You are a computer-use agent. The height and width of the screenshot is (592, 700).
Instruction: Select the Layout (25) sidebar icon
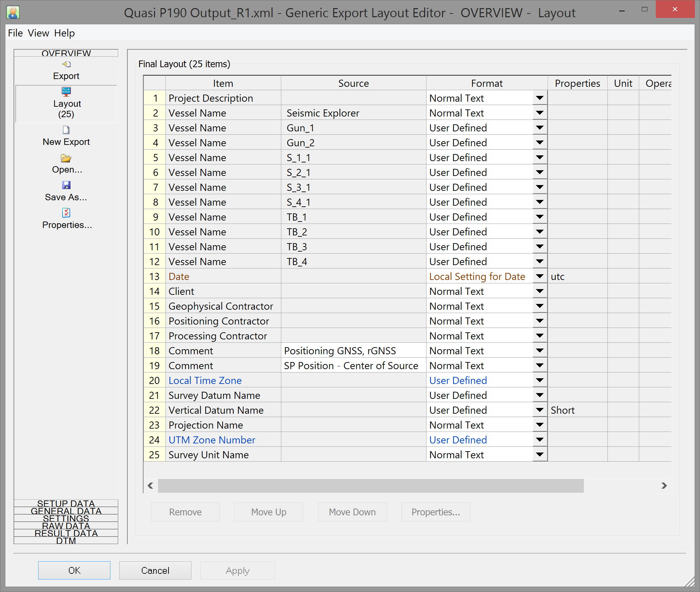(66, 92)
